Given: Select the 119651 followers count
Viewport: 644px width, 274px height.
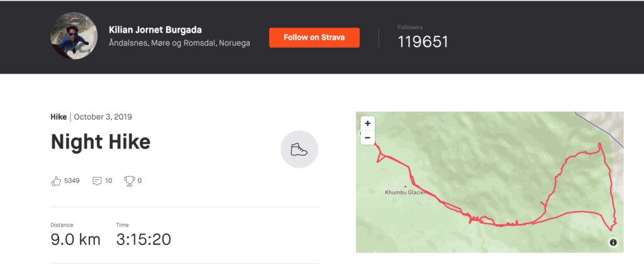Looking at the screenshot, I should click(423, 41).
